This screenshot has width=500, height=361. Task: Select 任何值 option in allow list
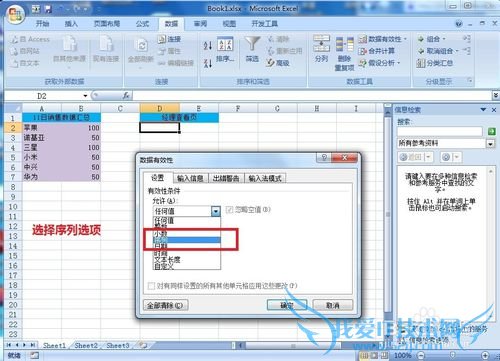tap(187, 220)
